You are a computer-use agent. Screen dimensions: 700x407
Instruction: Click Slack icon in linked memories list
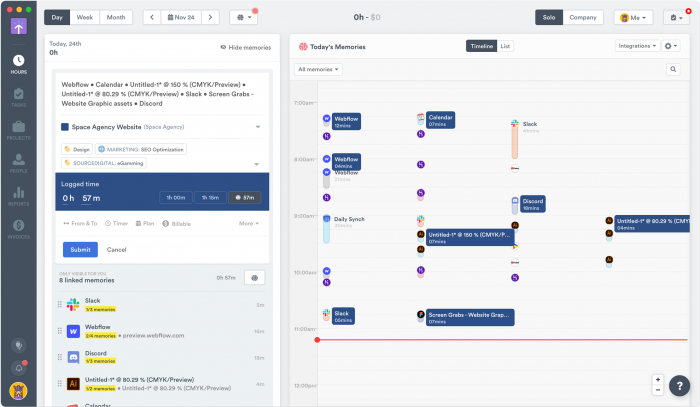point(73,304)
